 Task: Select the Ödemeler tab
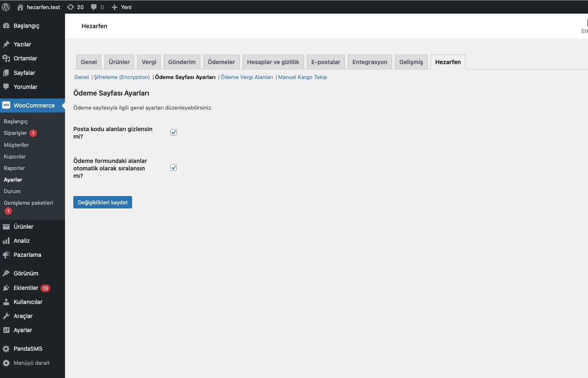point(221,62)
